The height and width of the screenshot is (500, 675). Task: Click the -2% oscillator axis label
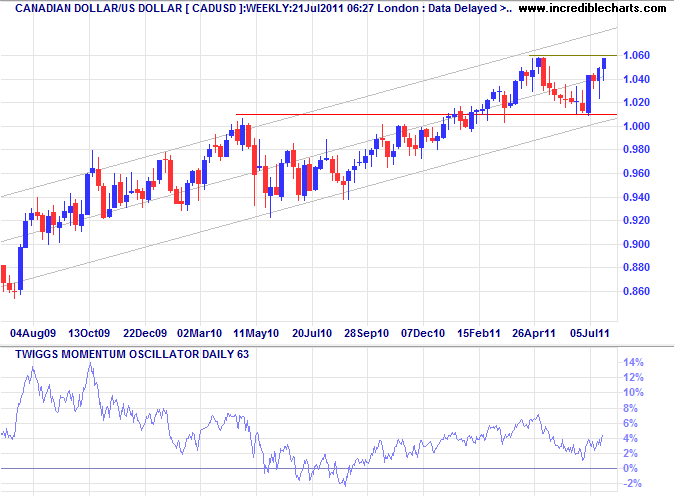(632, 484)
